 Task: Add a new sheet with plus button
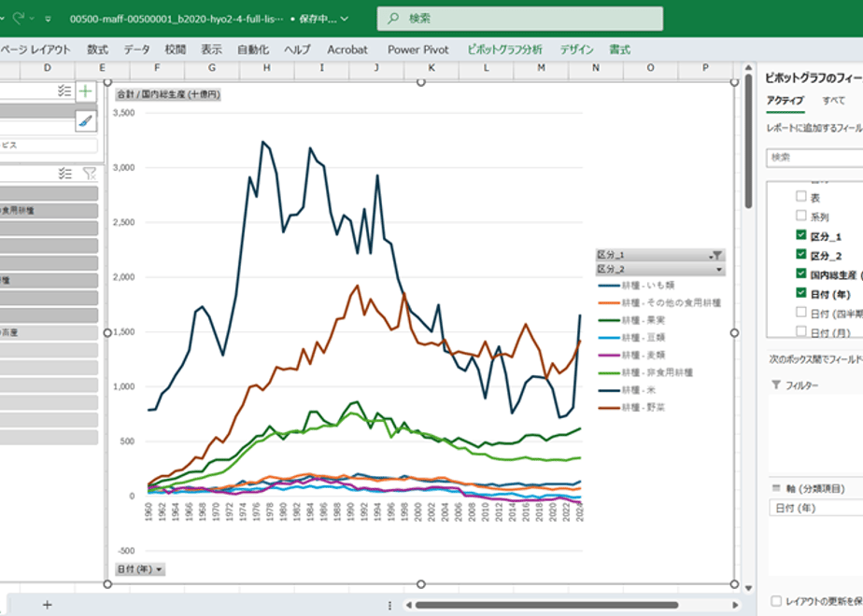(48, 605)
